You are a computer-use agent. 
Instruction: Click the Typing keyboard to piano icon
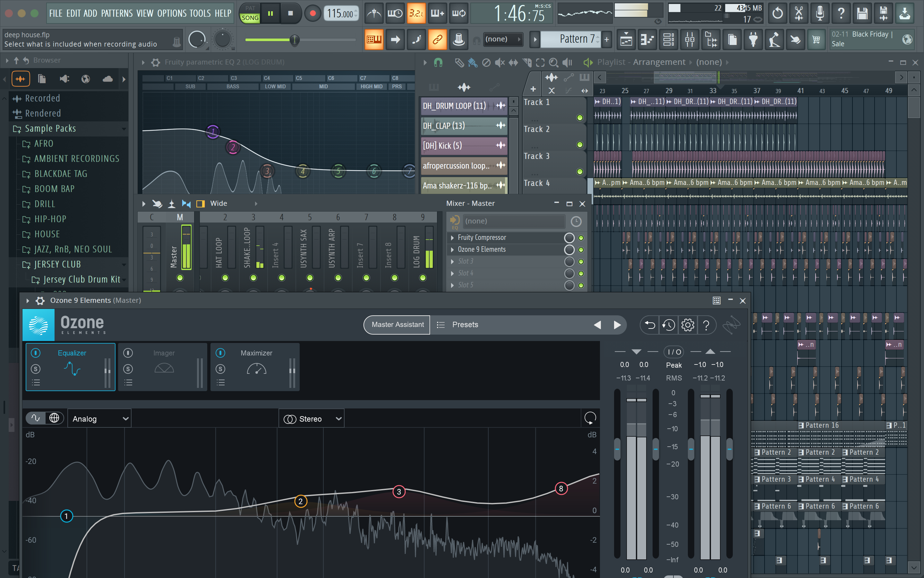[374, 39]
